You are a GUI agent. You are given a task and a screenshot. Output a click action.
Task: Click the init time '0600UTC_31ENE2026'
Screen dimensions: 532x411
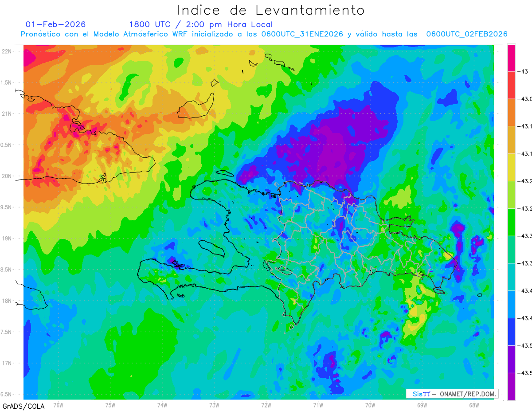(x=302, y=34)
